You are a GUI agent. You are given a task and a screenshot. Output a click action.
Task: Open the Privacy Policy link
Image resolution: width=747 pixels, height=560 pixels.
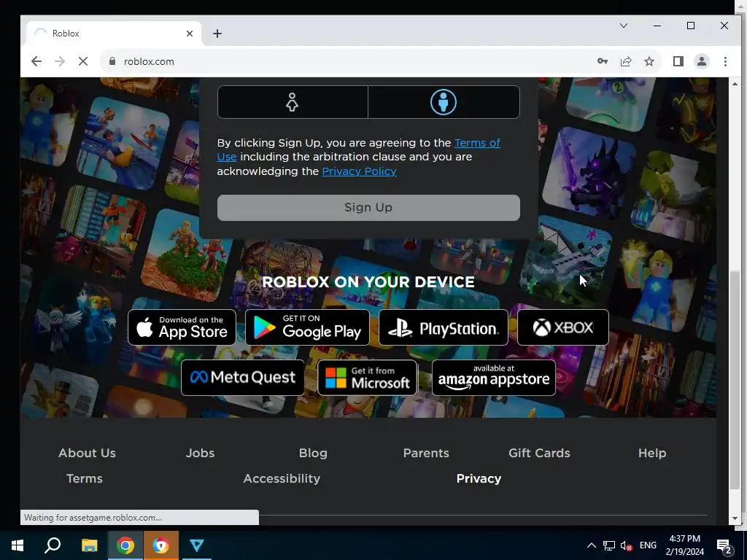359,171
